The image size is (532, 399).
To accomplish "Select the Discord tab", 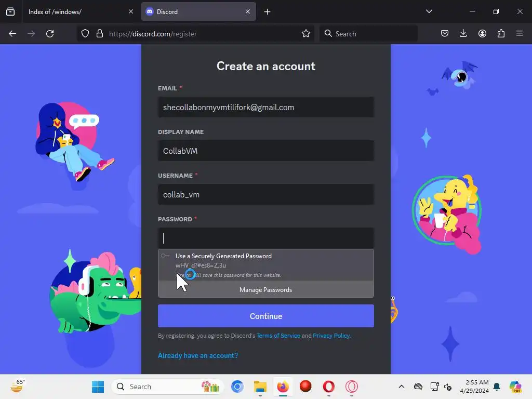I will 198,11.
